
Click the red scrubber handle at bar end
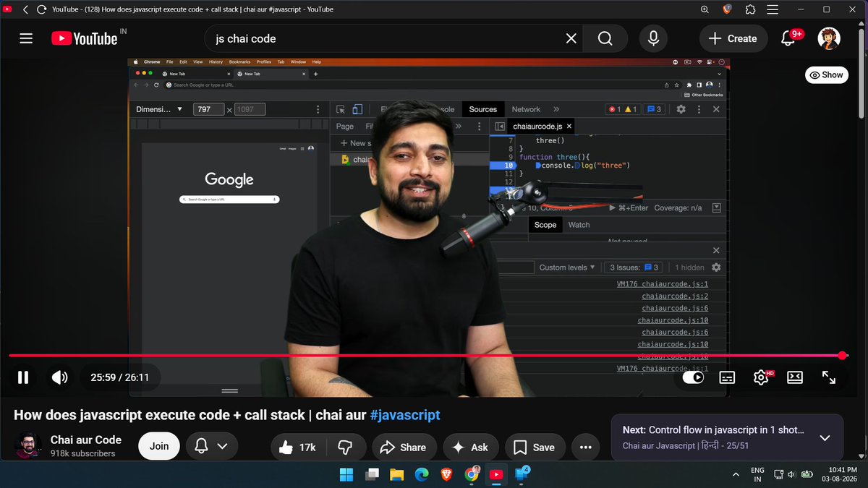point(843,356)
